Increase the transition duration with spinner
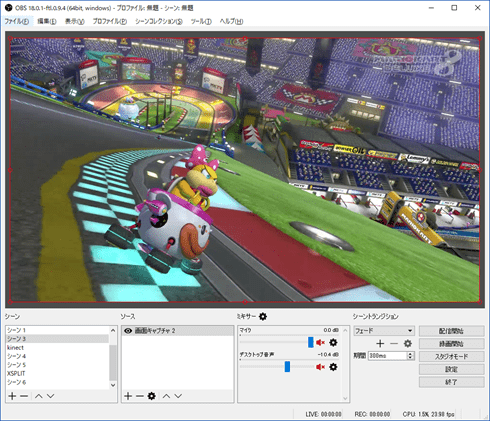Viewport: 490px width, 421px height. 410,354
